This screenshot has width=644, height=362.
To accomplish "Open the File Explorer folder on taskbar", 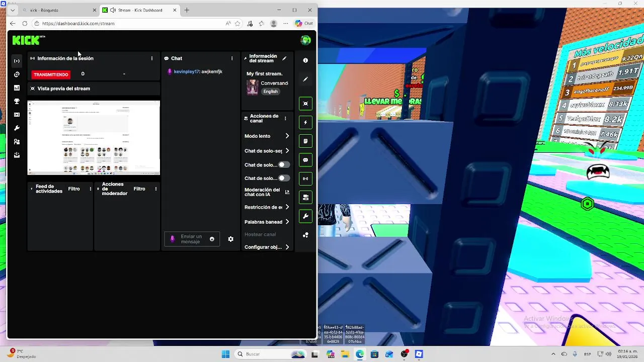I will (345, 354).
